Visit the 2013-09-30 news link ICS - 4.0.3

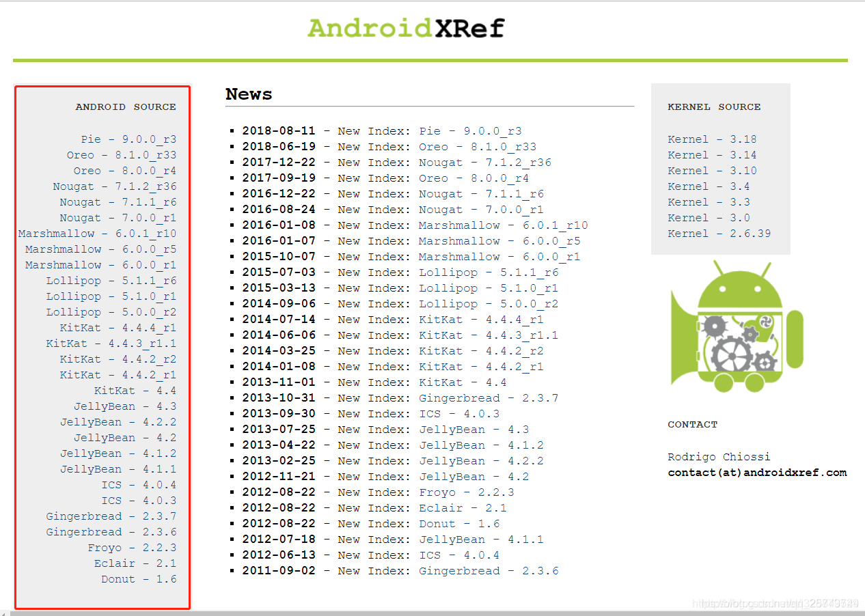tap(459, 414)
